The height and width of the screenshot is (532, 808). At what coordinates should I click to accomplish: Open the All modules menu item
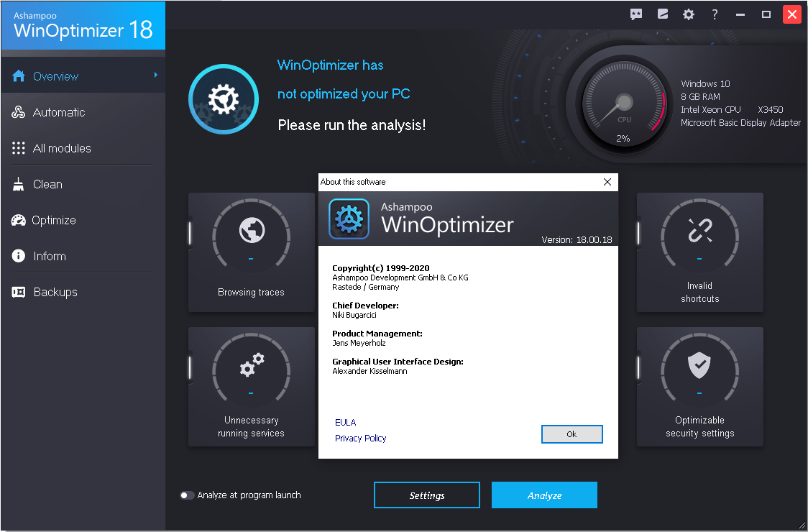point(83,149)
